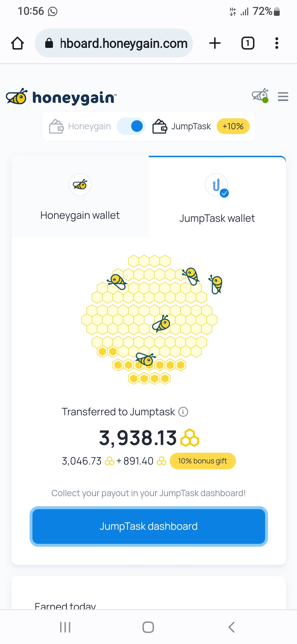
Task: Switch to the JumpTask wallet tab
Action: [217, 197]
